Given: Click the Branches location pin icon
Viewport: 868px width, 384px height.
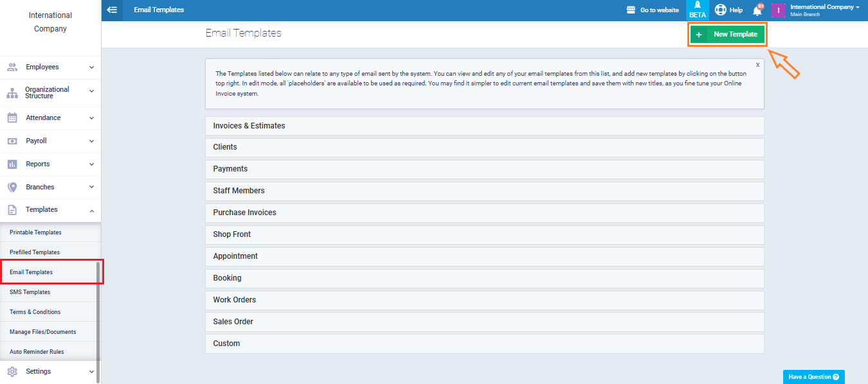Looking at the screenshot, I should click(x=12, y=187).
